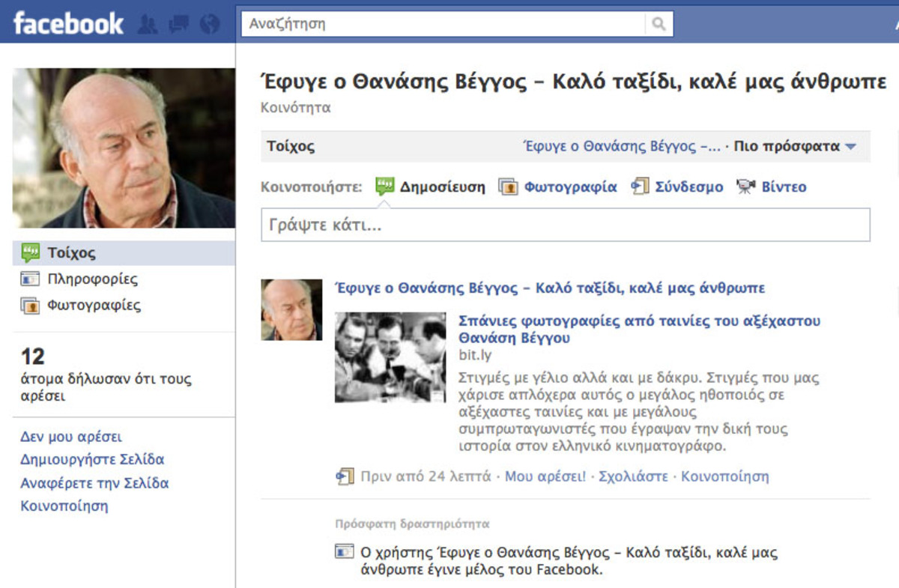Click Σχολιάστε on the post
This screenshot has width=899, height=588.
(x=633, y=476)
